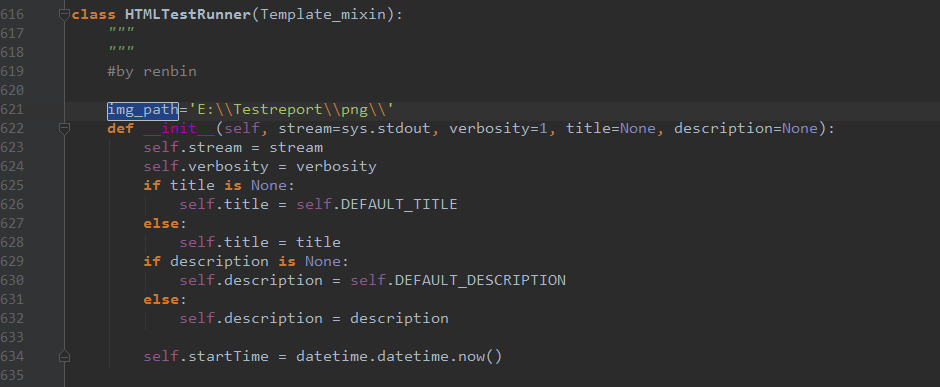Click the selected img_path variable
This screenshot has width=940, height=387.
click(143, 110)
